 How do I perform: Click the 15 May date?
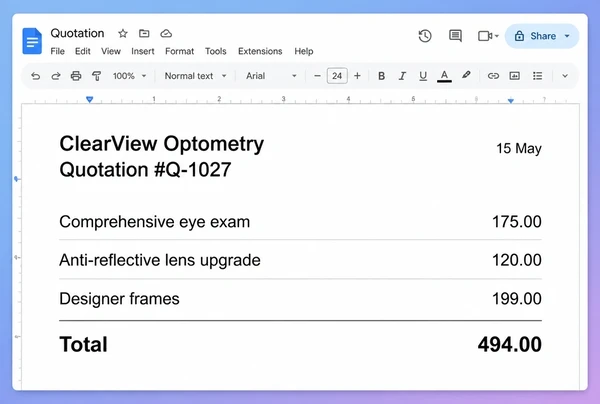519,148
